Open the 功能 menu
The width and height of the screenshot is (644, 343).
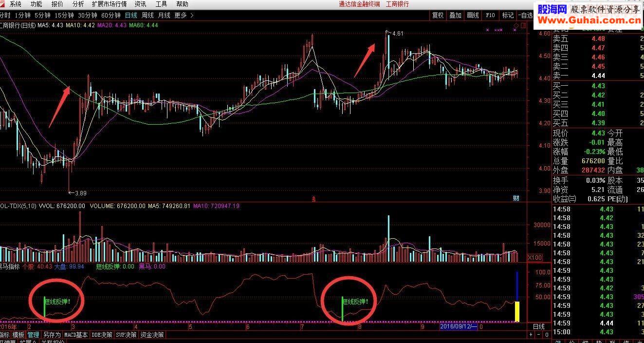(36, 4)
